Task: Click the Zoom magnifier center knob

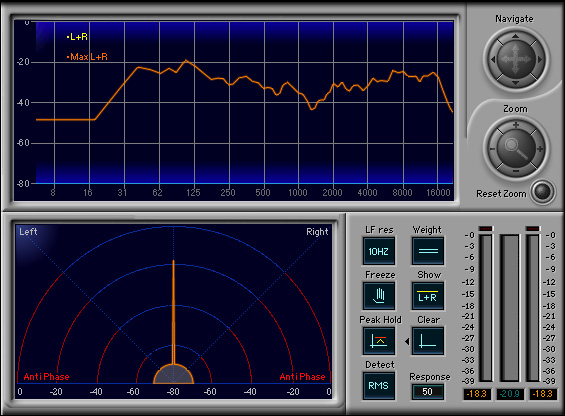Action: point(516,148)
